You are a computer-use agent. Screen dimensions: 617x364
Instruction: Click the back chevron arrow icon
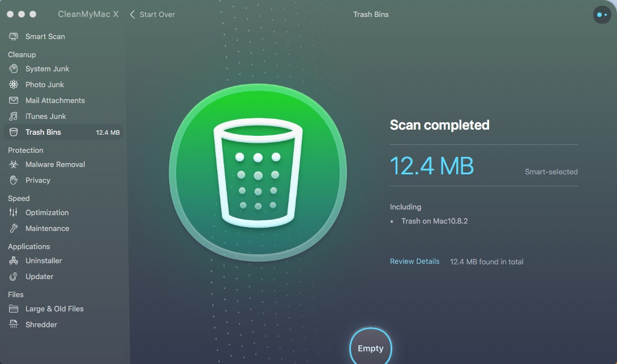[x=132, y=15]
